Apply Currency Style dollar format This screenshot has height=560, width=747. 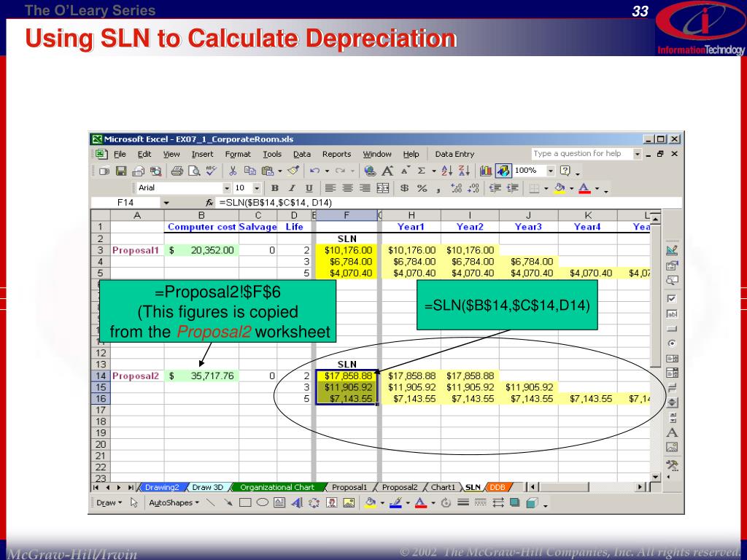[x=404, y=188]
